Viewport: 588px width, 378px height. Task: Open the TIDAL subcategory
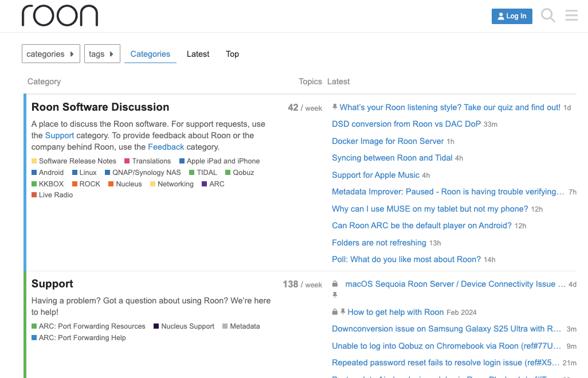(x=203, y=173)
